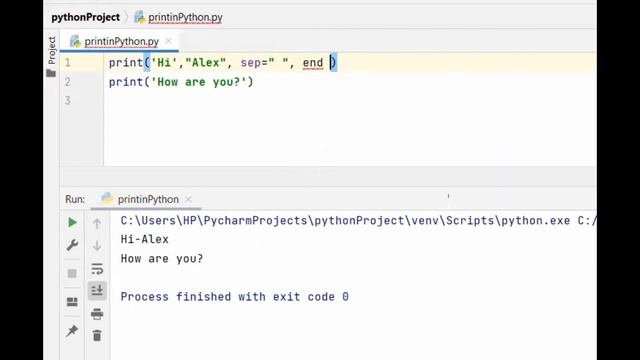Clear console with trash icon

pos(97,336)
